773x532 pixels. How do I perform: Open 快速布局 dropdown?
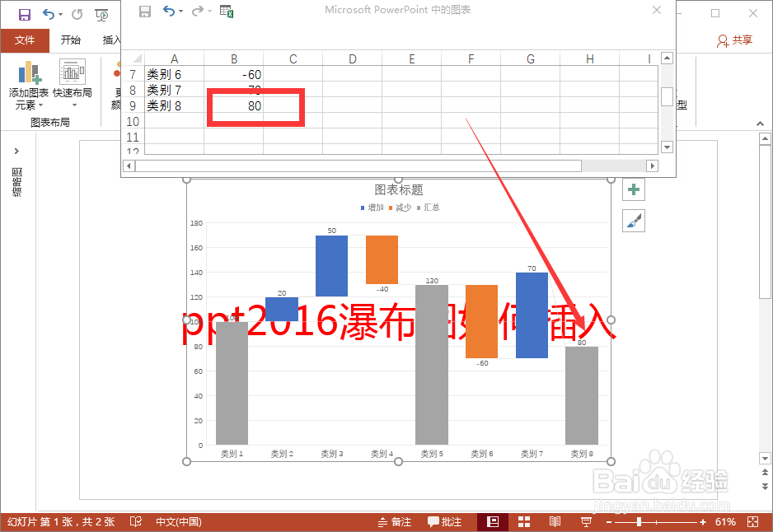click(x=73, y=84)
